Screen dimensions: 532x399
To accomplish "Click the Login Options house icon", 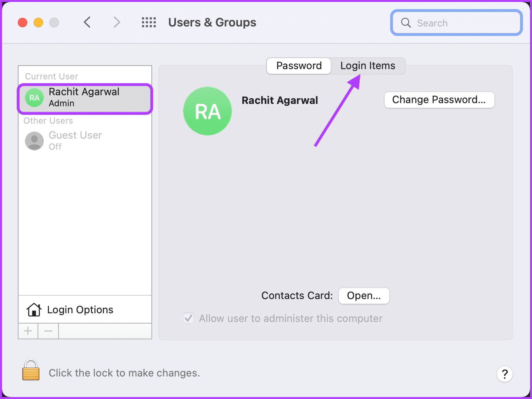I will coord(34,310).
